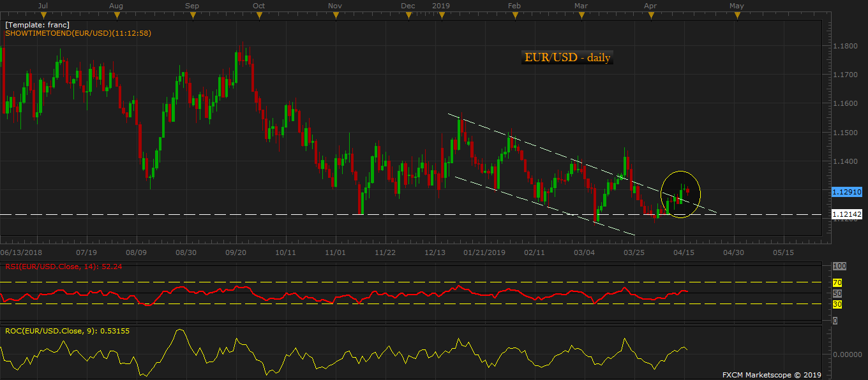The width and height of the screenshot is (868, 380).
Task: Click the orange marker under Sep
Action: pyautogui.click(x=191, y=16)
